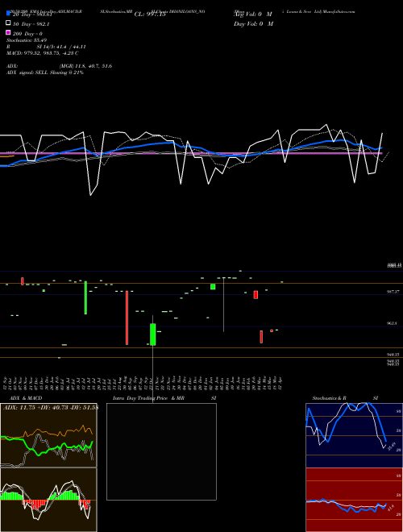Click the 'MunafaSutra.com' source text at top right
This screenshot has width=403, height=532.
pos(339,11)
